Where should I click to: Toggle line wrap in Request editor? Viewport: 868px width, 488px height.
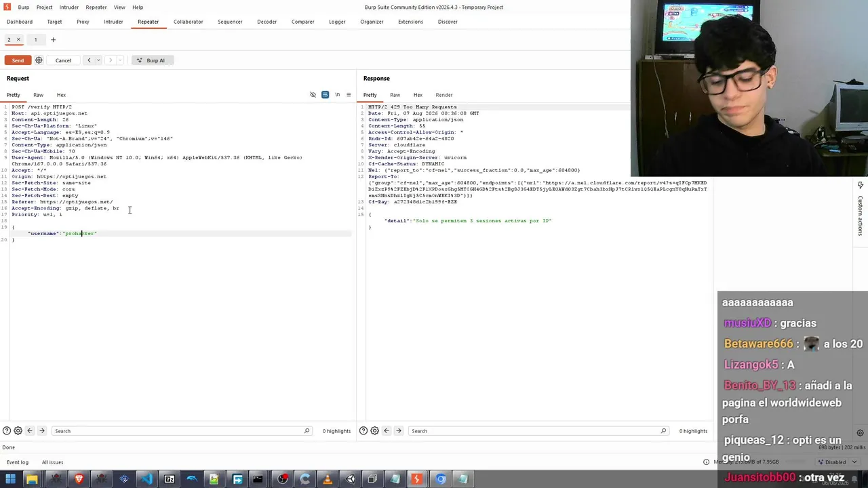(325, 95)
